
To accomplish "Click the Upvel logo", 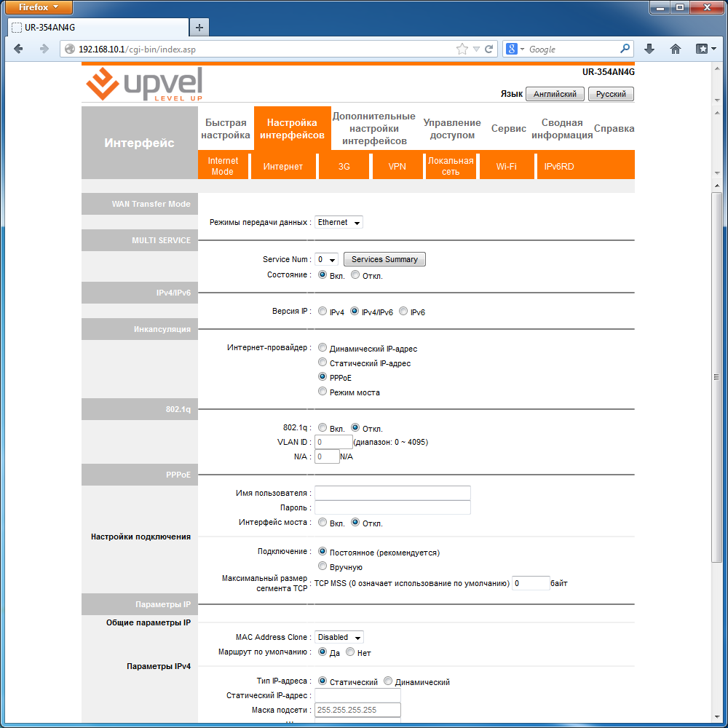I will click(x=144, y=84).
